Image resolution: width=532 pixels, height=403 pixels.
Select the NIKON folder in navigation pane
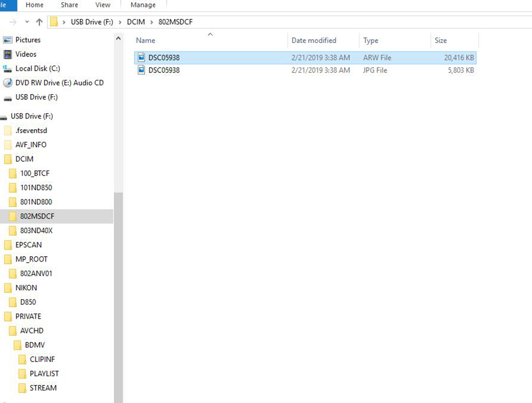pos(26,288)
